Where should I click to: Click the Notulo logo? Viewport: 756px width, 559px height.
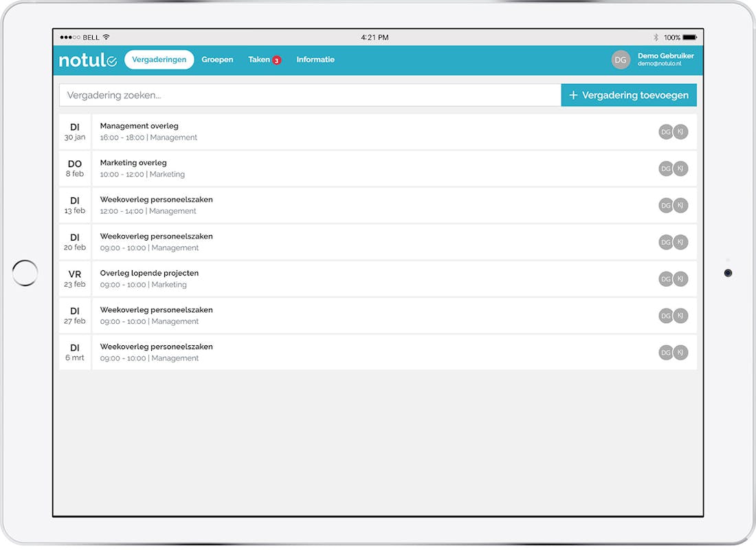coord(87,61)
